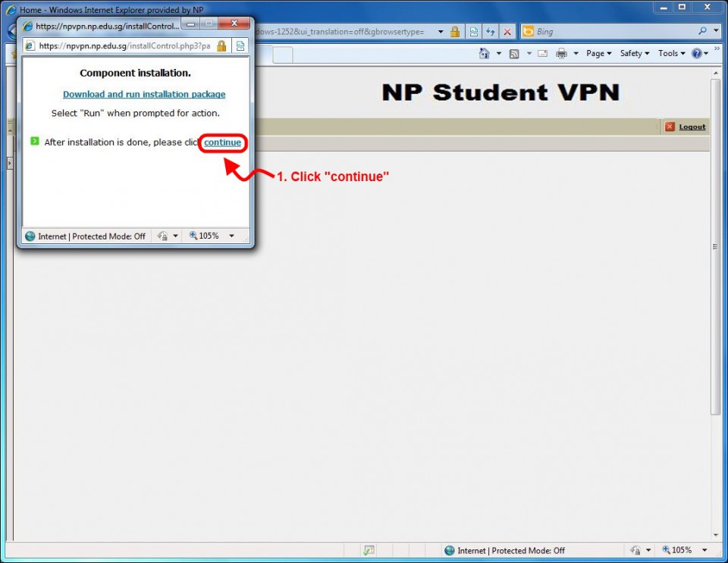Expand the Print dropdown arrow
728x563 pixels.
point(576,54)
